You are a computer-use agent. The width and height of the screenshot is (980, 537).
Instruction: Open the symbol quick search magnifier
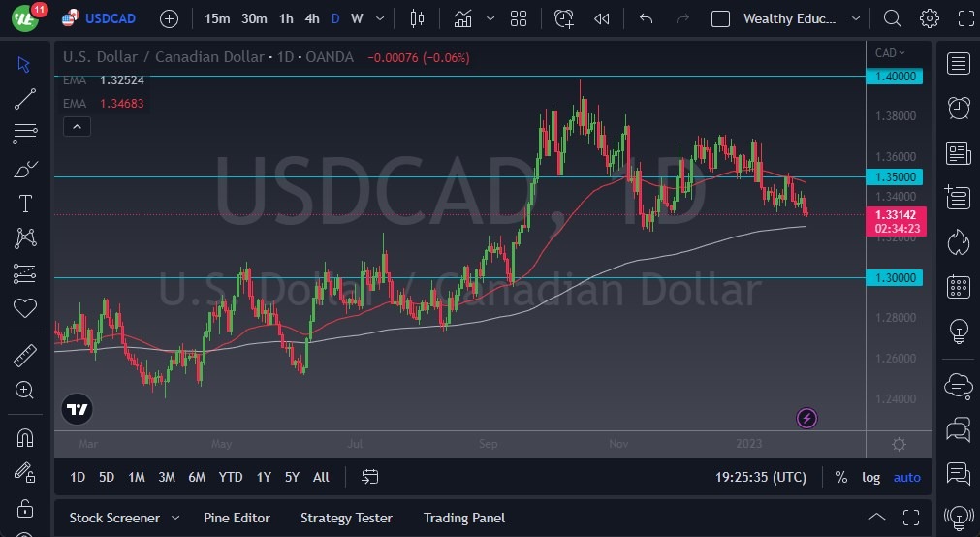coord(892,18)
